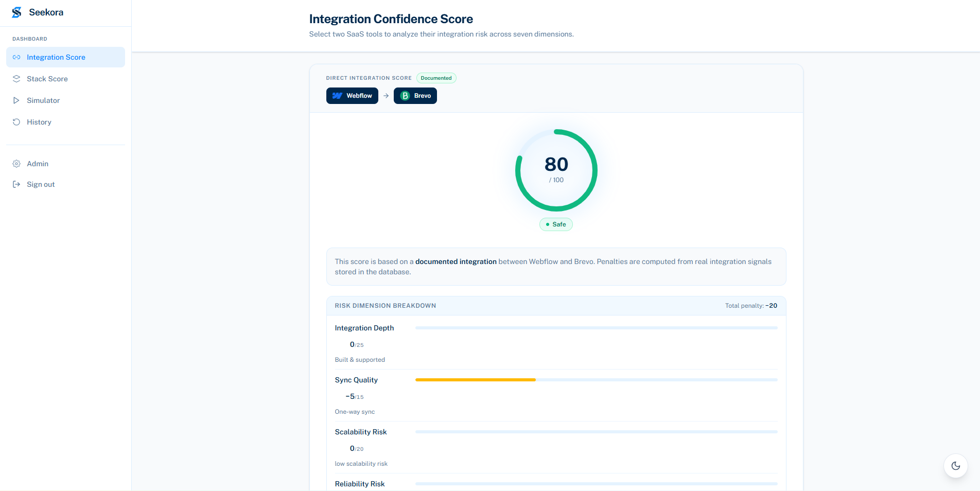The image size is (980, 491).
Task: Click the Admin gear icon
Action: click(16, 164)
